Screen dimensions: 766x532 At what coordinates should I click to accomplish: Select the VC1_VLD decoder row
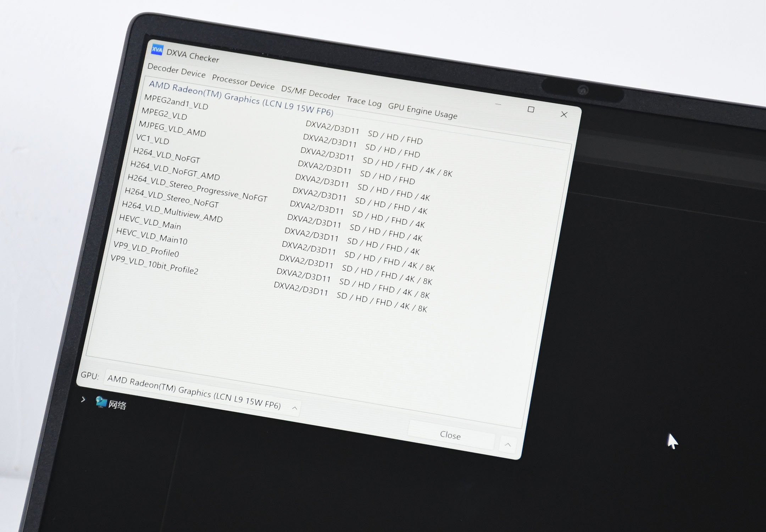pos(152,139)
